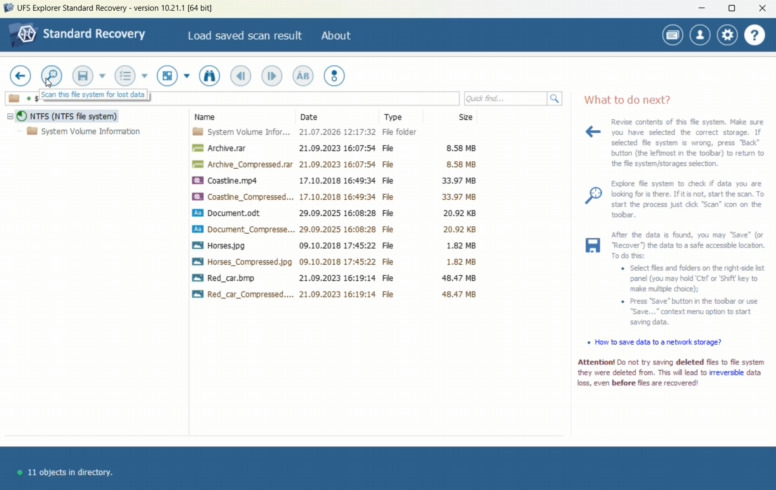The width and height of the screenshot is (776, 490).
Task: Select the Horses.jpg file
Action: tap(334, 245)
